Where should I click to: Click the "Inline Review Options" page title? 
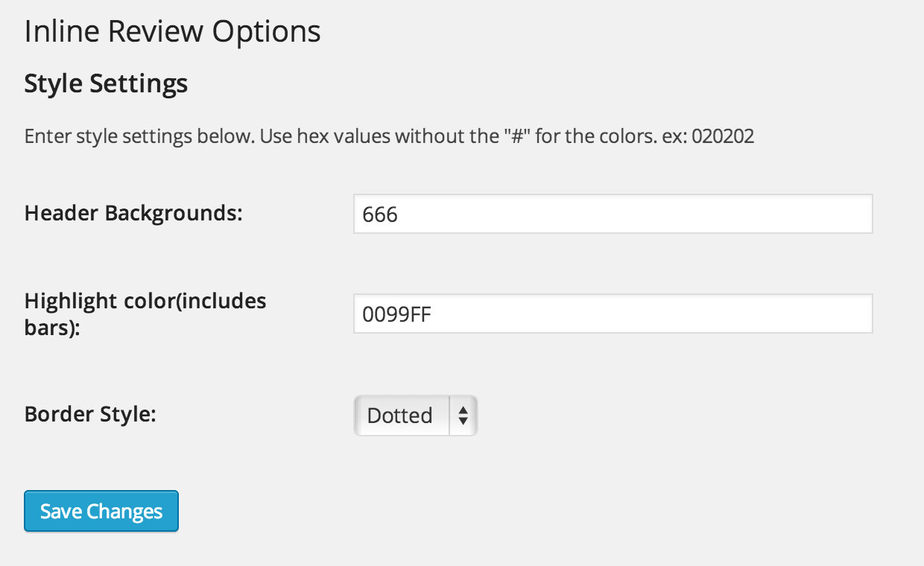(x=173, y=32)
